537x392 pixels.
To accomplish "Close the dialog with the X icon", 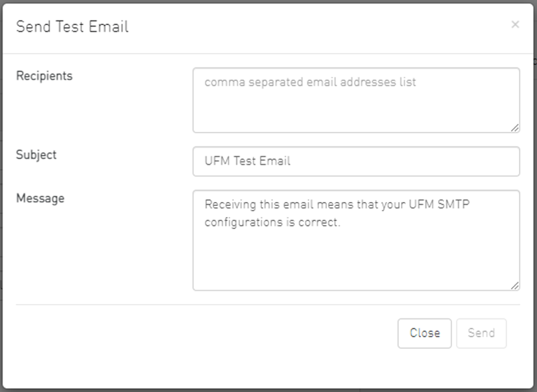I will (x=515, y=24).
